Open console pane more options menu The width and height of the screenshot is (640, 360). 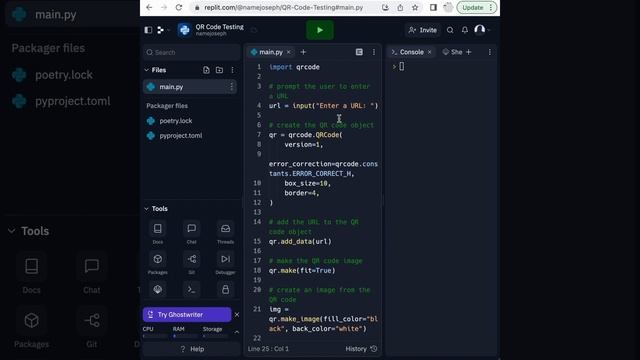pos(489,52)
